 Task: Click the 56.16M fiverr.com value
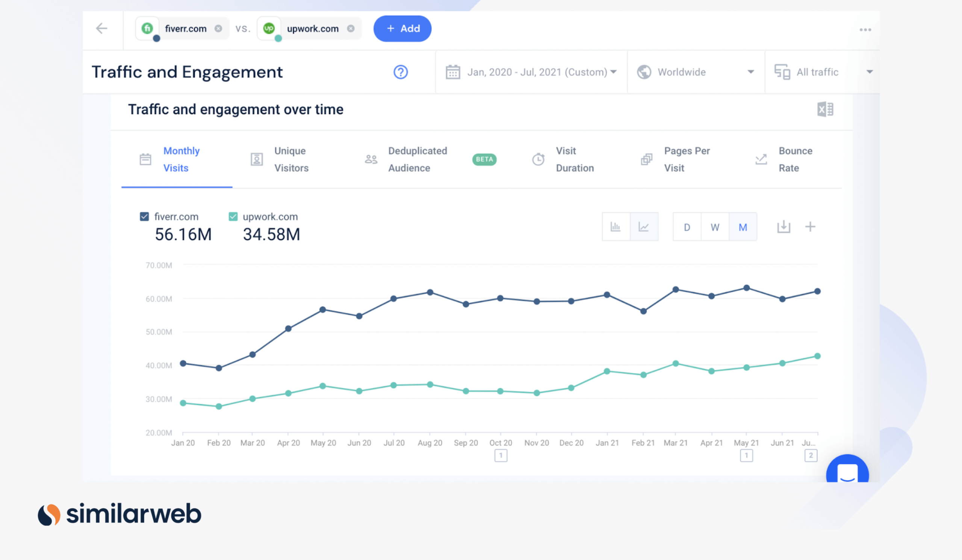tap(183, 234)
